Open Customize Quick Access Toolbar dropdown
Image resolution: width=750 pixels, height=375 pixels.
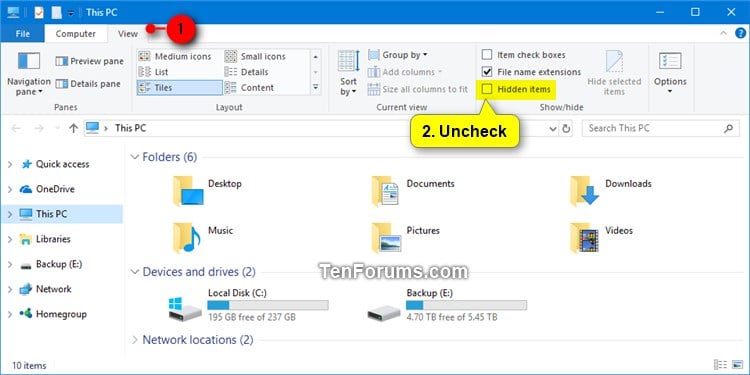click(71, 12)
